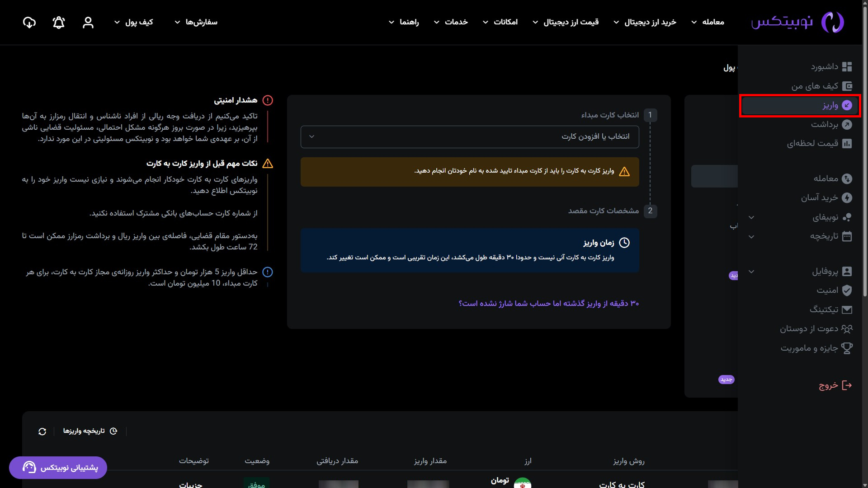Refresh the deposit history list

42,432
